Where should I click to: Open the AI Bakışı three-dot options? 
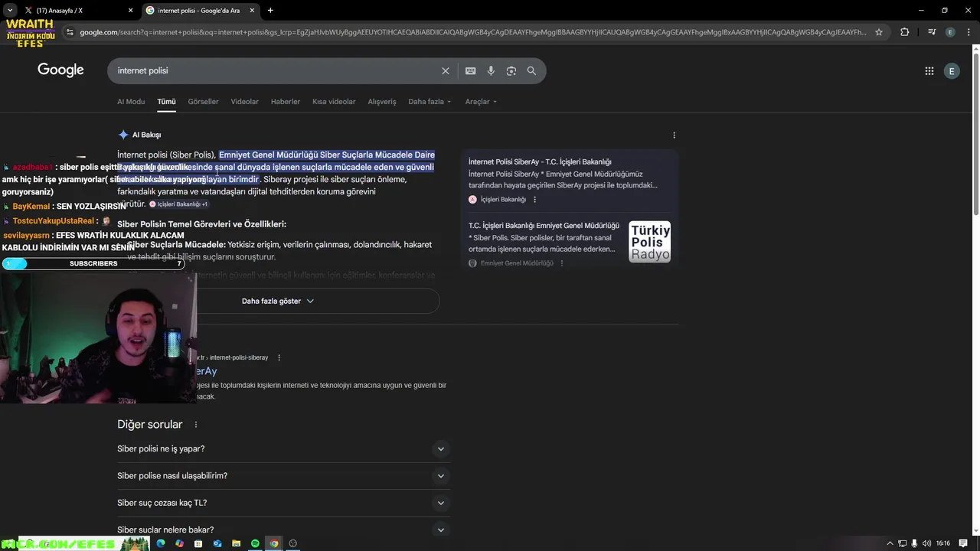point(674,135)
